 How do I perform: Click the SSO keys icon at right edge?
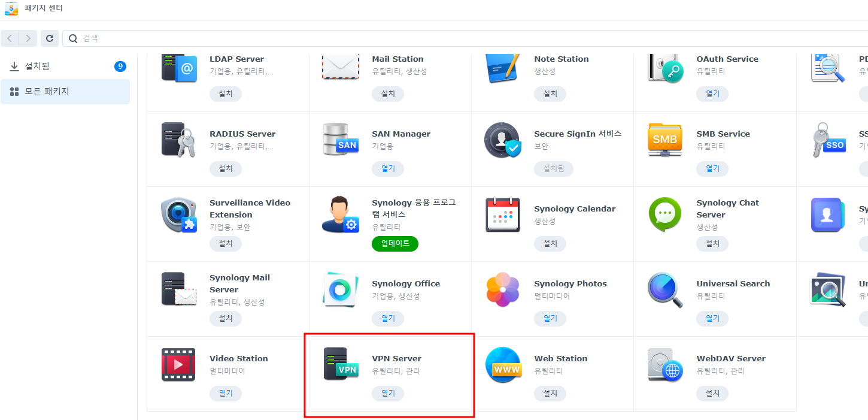(x=828, y=140)
